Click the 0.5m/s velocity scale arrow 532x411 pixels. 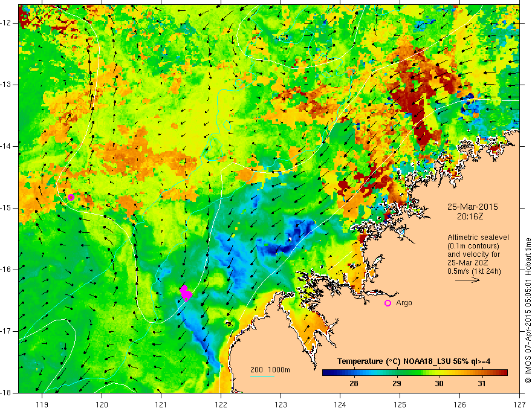tap(467, 280)
